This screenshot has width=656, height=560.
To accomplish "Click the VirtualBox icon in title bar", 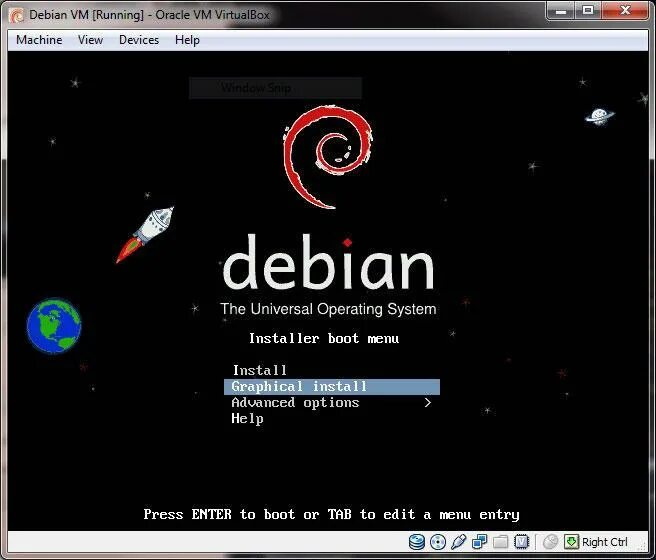I will 17,15.
